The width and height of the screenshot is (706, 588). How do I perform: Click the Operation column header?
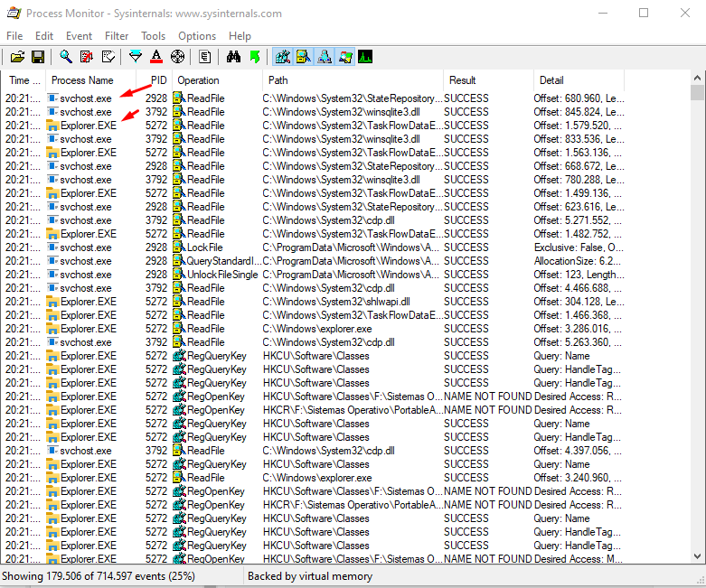[x=218, y=80]
